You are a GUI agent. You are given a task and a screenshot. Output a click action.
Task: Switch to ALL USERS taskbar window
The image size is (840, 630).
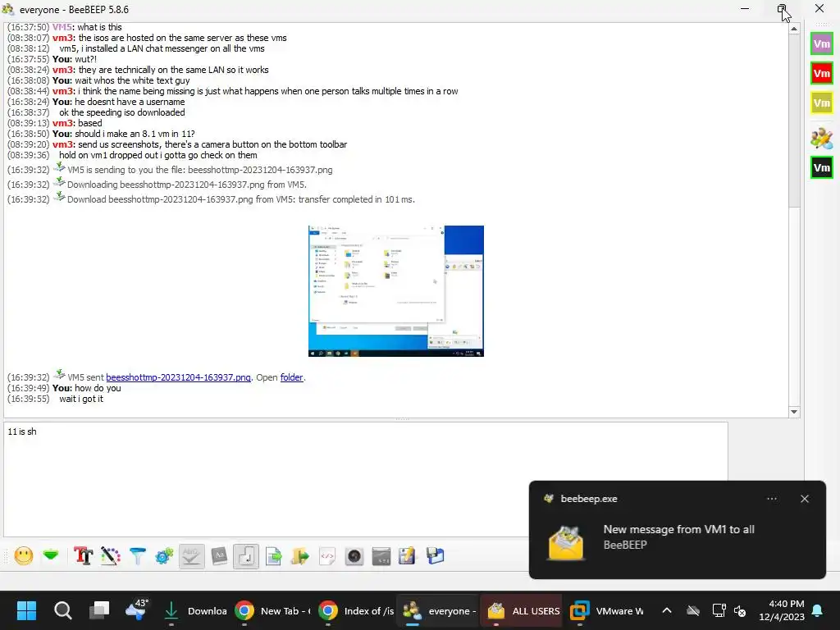click(523, 610)
